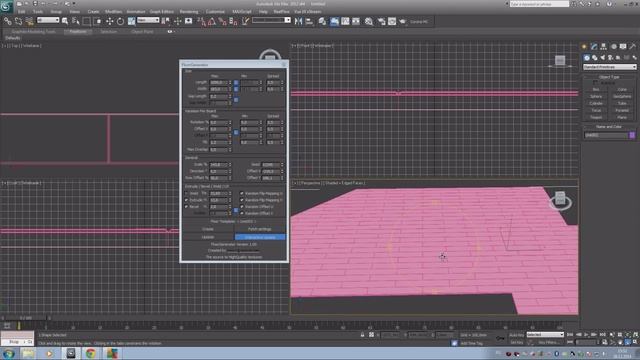Click the Bind to Space Warp icon

click(x=29, y=21)
